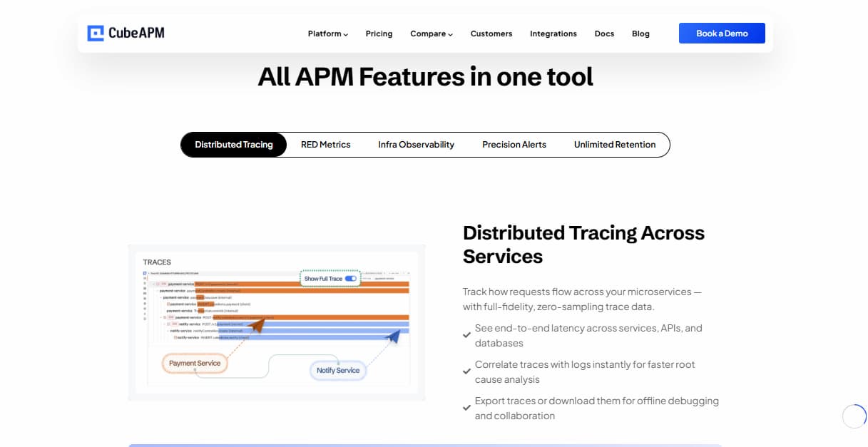The width and height of the screenshot is (868, 447).
Task: Click the Book a Demo button
Action: (x=721, y=33)
